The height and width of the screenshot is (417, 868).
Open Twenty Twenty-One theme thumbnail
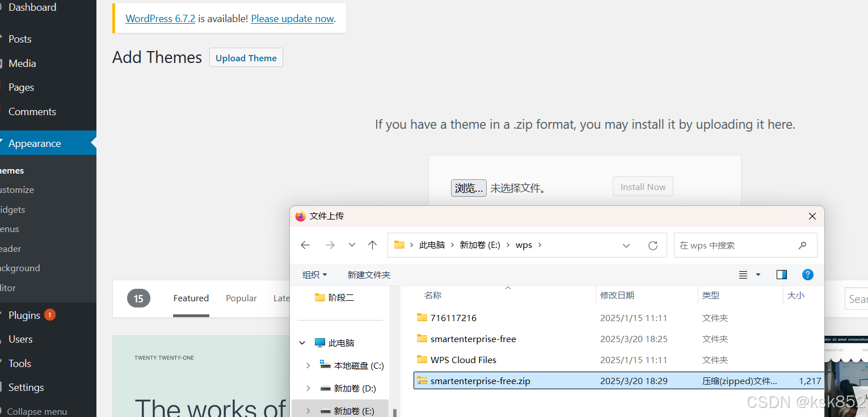point(201,376)
